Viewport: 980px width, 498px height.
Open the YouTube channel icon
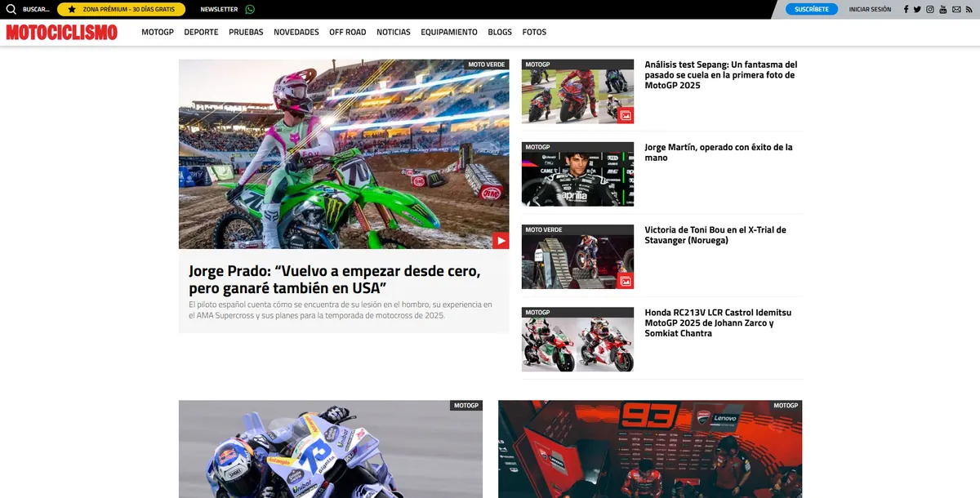tap(943, 9)
